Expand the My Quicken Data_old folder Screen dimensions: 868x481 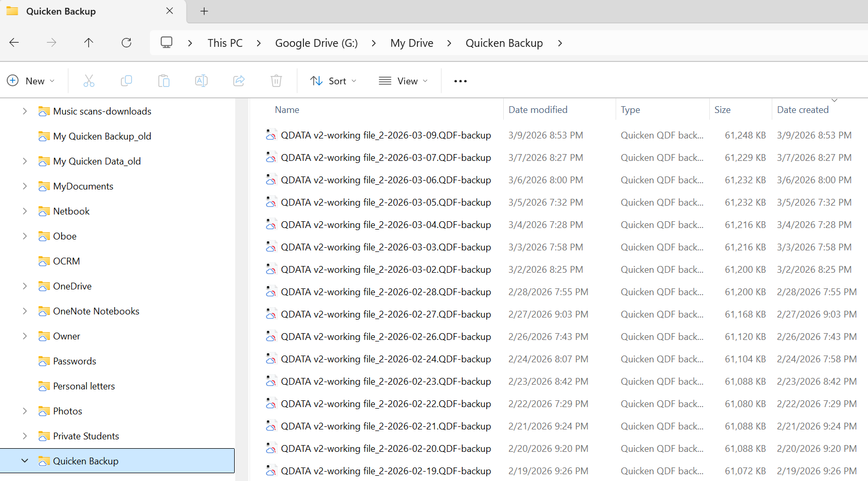24,161
